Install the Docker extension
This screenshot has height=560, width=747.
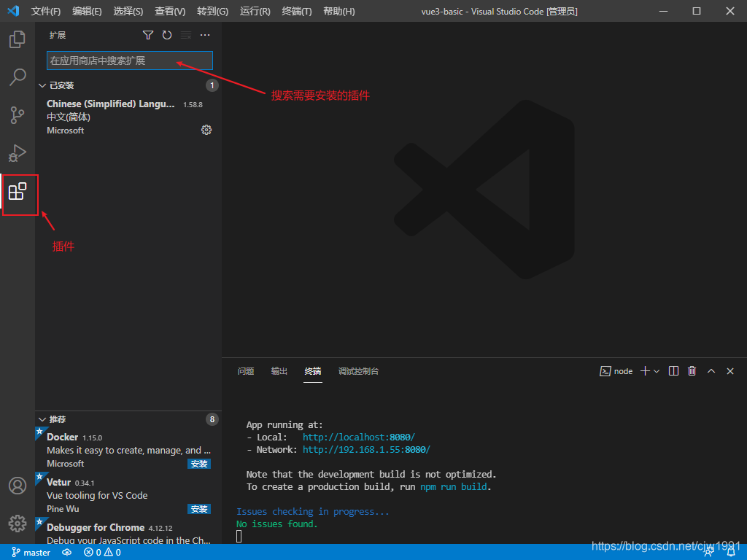(x=199, y=464)
